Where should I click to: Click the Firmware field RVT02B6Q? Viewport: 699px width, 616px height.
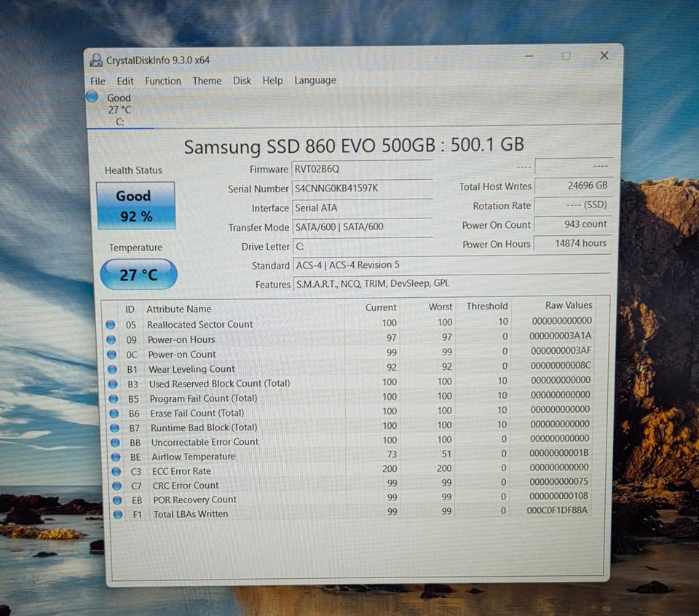[x=362, y=169]
